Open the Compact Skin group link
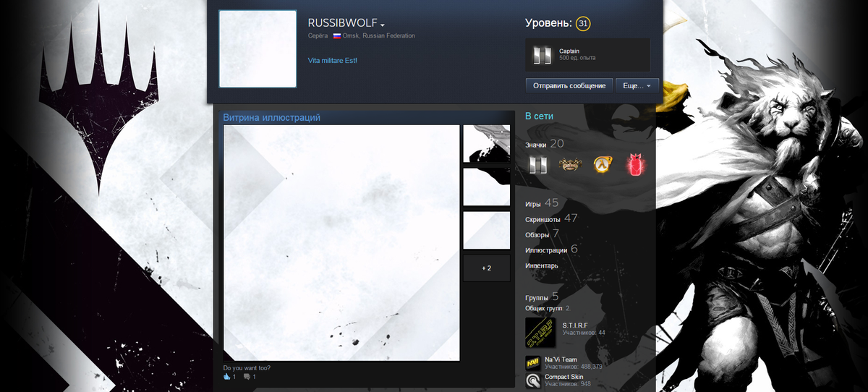868x392 pixels. pos(564,377)
